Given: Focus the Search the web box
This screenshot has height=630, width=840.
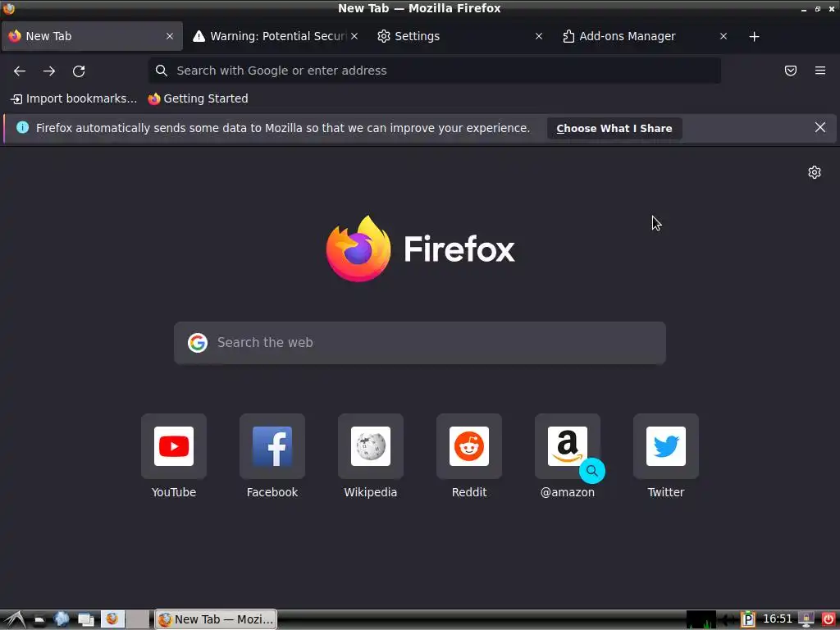Looking at the screenshot, I should tap(420, 343).
